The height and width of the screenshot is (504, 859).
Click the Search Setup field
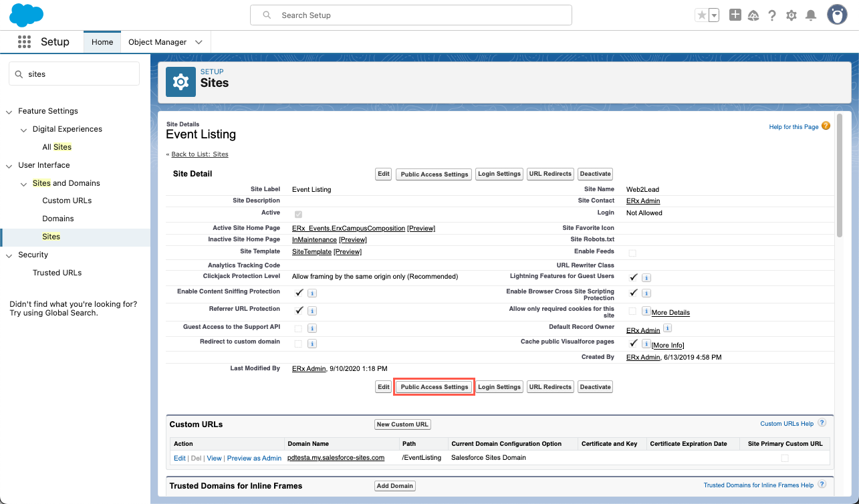[411, 15]
